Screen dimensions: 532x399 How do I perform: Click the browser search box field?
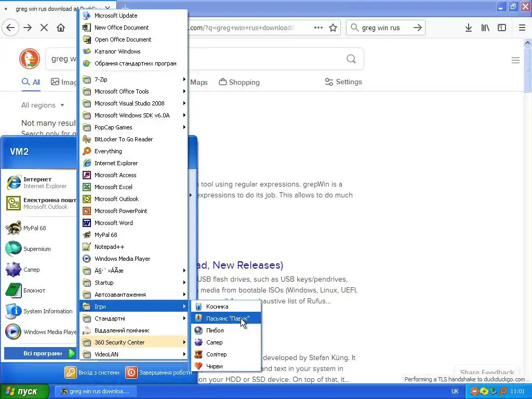385,28
